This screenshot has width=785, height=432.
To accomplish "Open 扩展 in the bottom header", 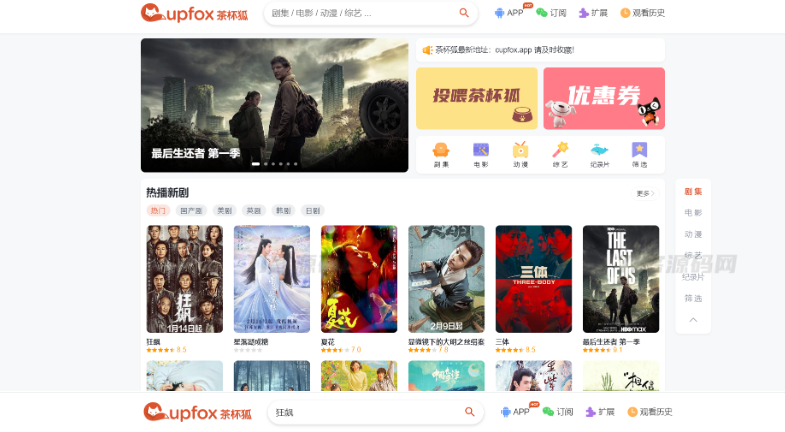I will pyautogui.click(x=600, y=411).
